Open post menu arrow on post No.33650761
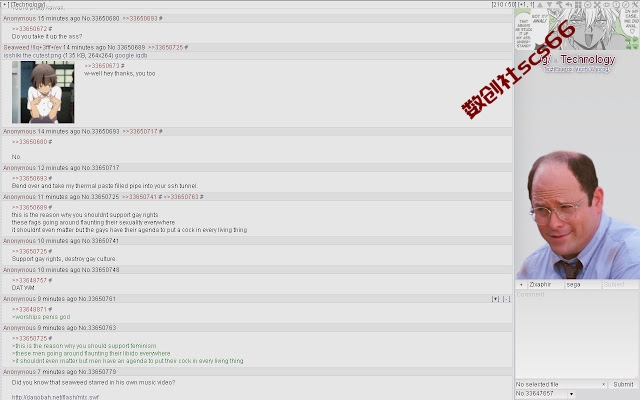Viewport: 640px width, 400px height. point(496,299)
